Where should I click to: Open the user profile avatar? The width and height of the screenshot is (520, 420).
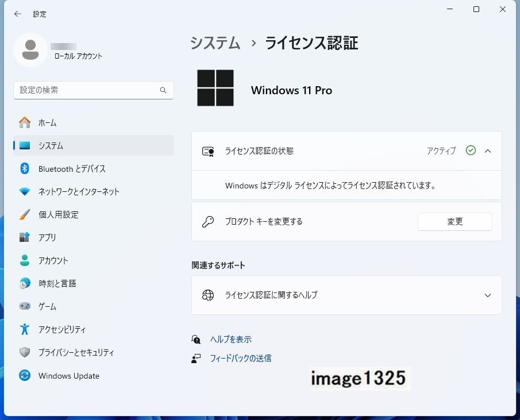coord(30,50)
